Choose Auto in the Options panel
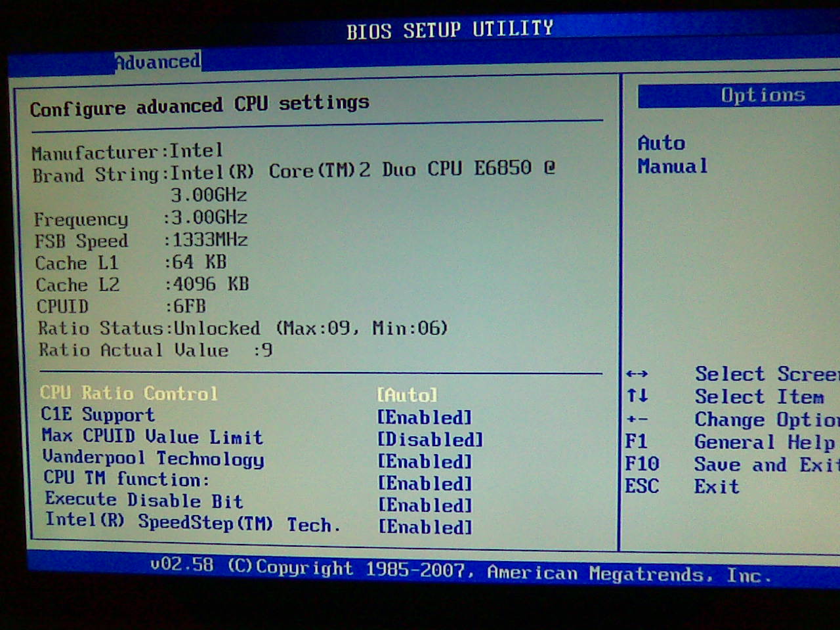Viewport: 840px width, 630px height. [661, 143]
